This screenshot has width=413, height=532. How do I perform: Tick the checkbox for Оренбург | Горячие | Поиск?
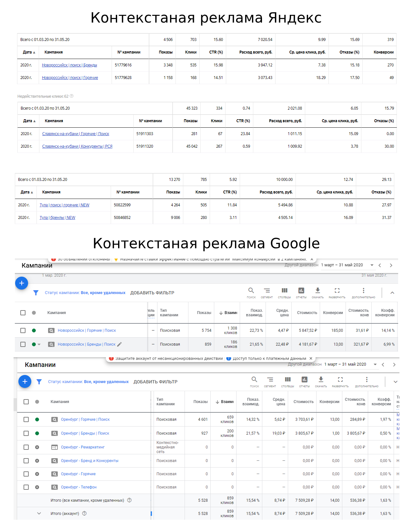(26, 419)
